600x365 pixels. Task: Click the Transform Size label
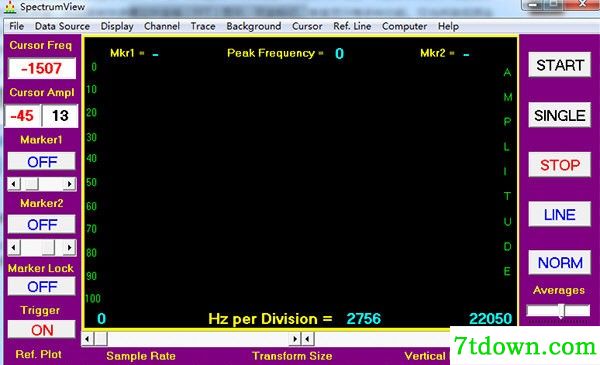(x=292, y=356)
